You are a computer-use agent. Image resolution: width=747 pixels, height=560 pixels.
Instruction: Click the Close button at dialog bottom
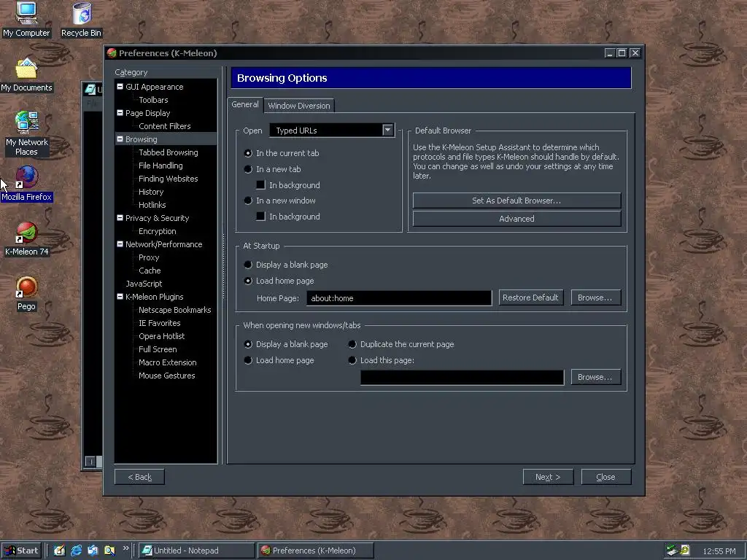[606, 477]
